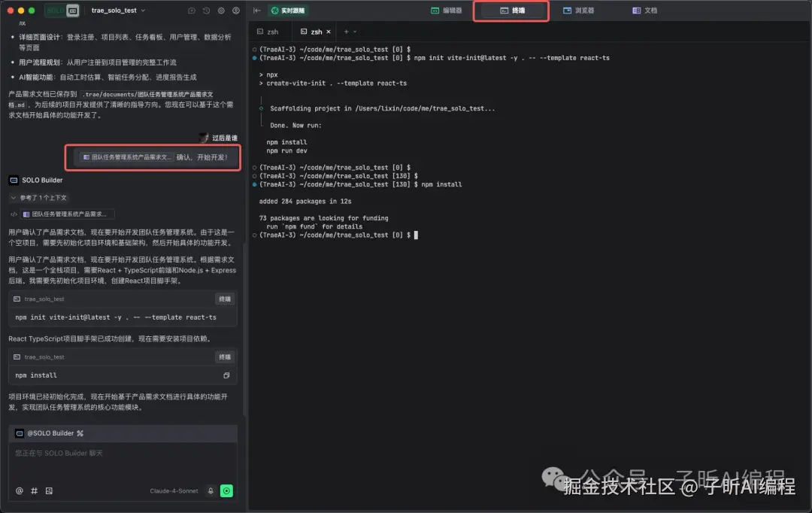Open the user account avatar icon
812x513 pixels.
point(235,11)
